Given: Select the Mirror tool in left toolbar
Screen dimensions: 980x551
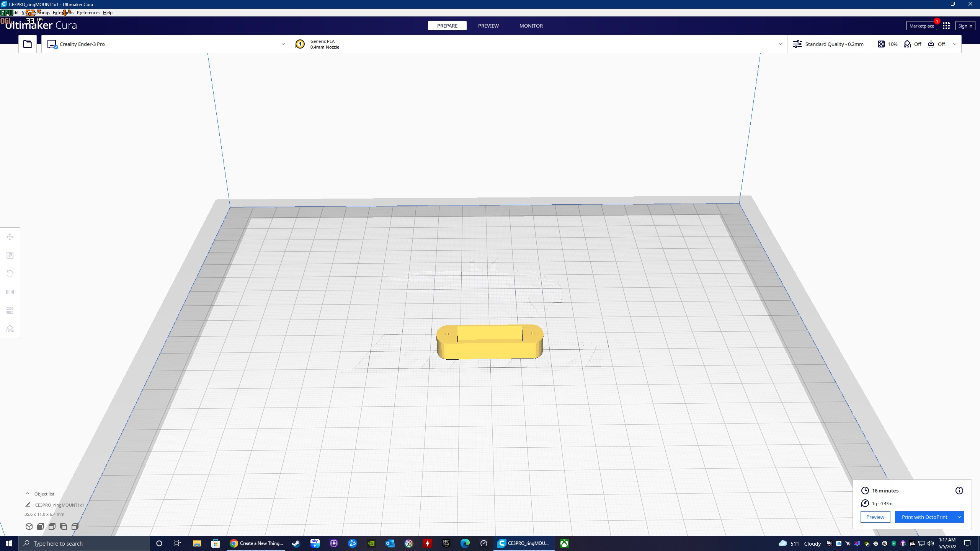Looking at the screenshot, I should 10,292.
